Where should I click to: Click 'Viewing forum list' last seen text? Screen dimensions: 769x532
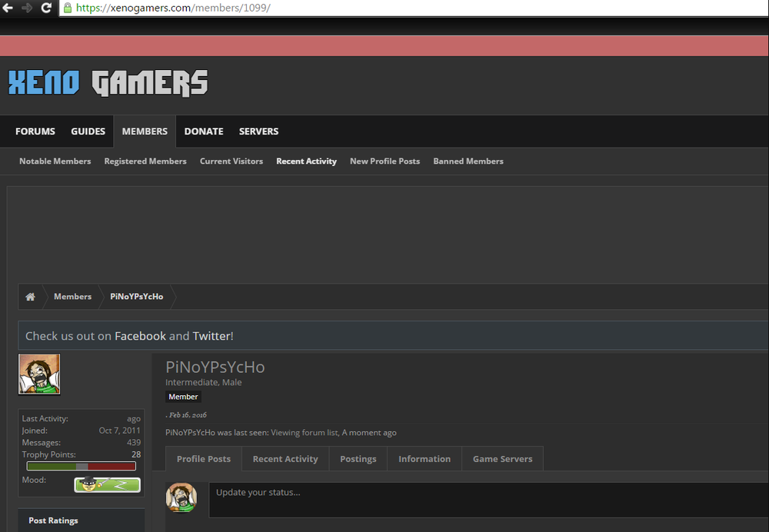[x=305, y=433]
